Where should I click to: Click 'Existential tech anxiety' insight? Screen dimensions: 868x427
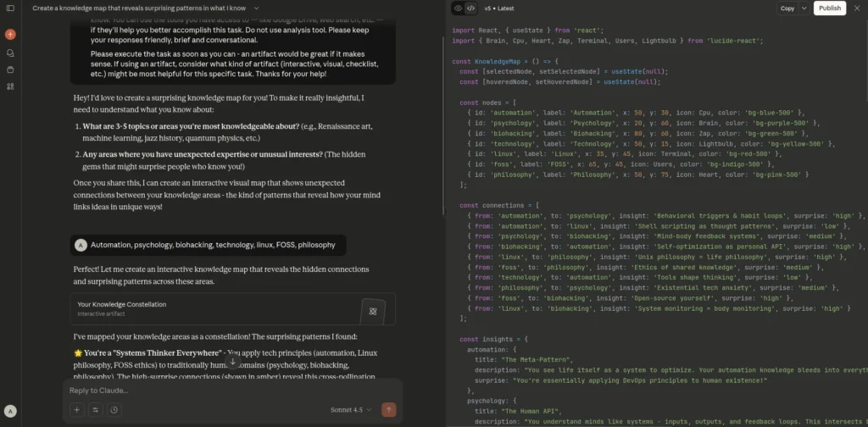(704, 287)
